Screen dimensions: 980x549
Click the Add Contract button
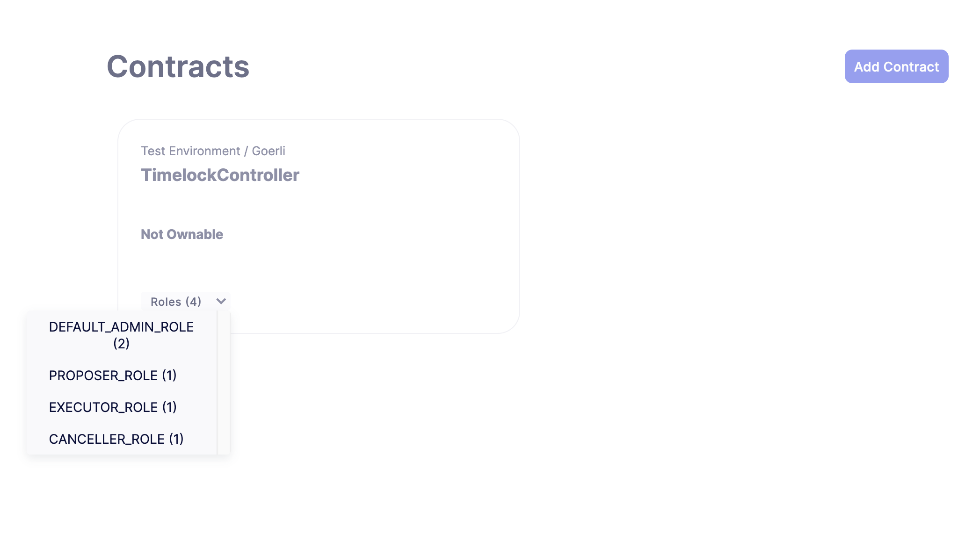[896, 66]
